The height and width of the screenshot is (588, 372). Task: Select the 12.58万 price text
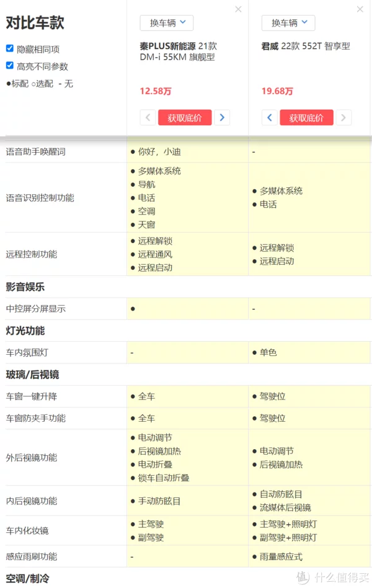pyautogui.click(x=156, y=91)
